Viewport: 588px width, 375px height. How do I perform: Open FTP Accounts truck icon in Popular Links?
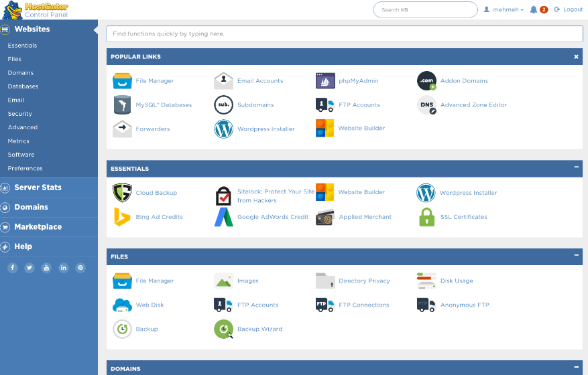[x=325, y=105]
